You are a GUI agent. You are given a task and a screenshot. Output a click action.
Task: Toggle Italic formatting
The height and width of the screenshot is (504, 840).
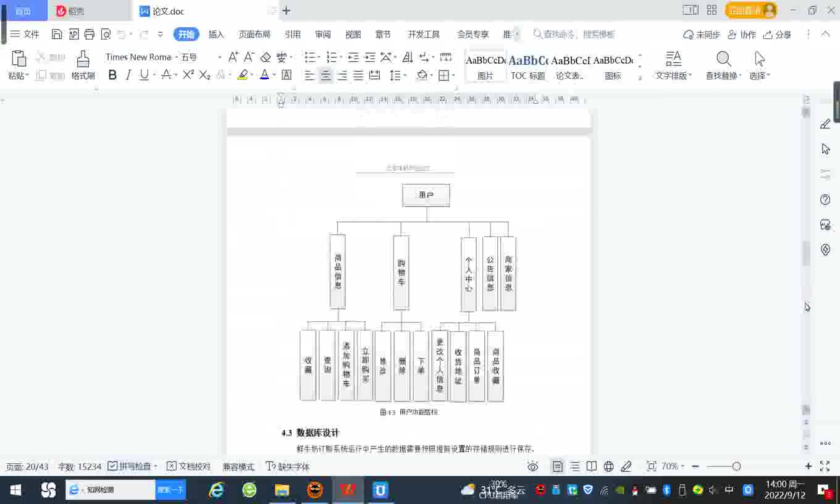(128, 75)
